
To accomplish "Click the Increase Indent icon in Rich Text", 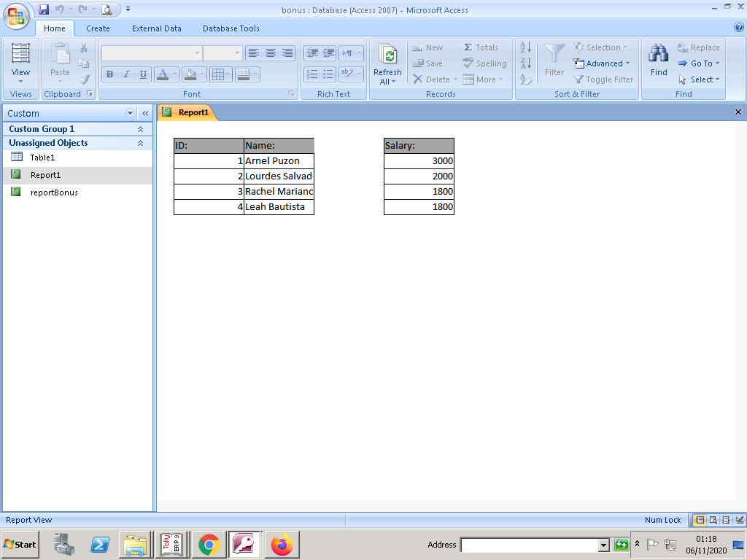I will tap(329, 52).
